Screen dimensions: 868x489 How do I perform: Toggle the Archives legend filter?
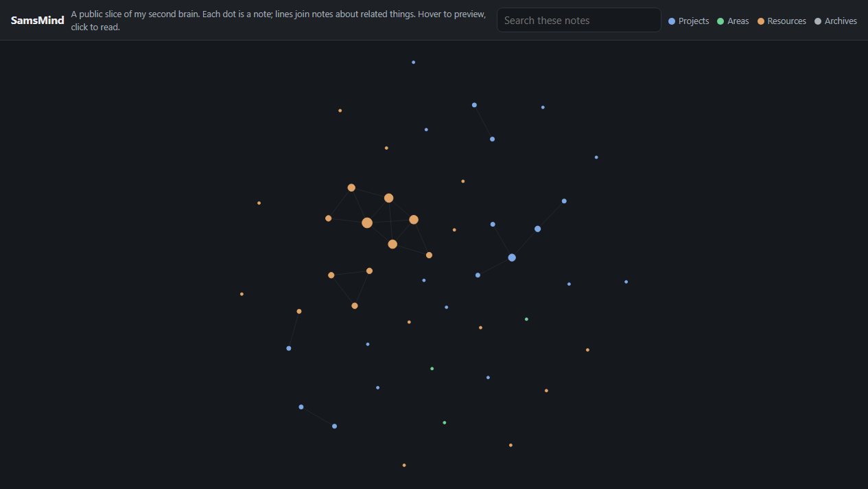pyautogui.click(x=835, y=21)
